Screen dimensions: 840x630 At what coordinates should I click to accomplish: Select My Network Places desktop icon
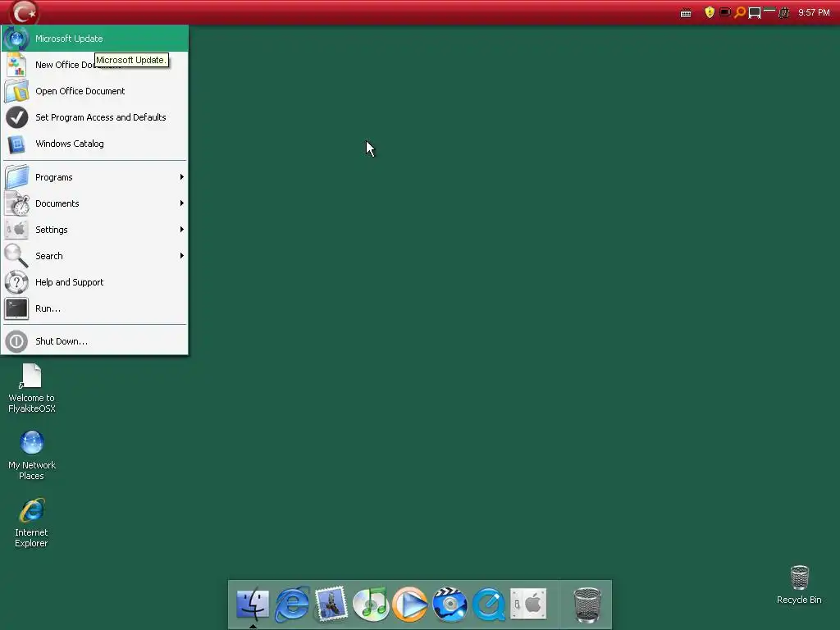(x=32, y=455)
